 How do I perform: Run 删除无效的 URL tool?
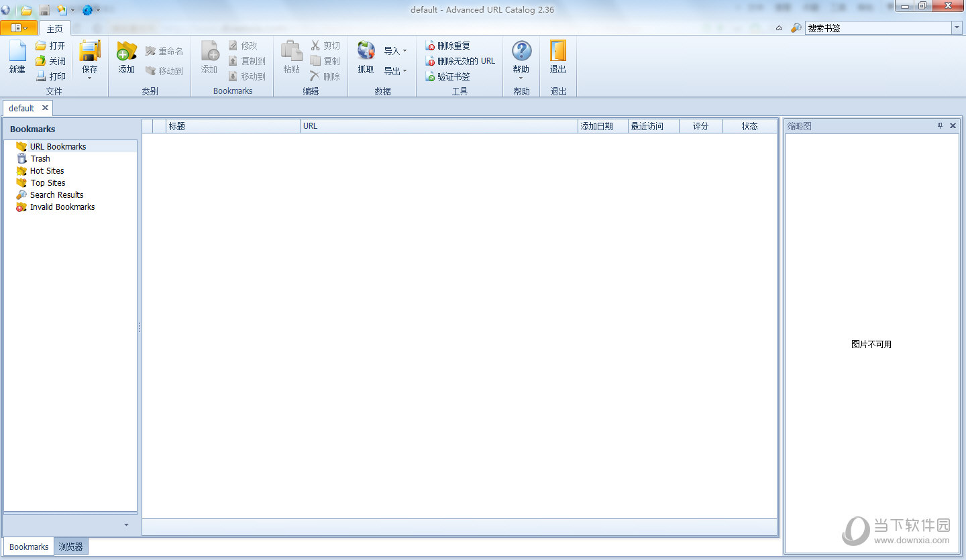(x=461, y=61)
